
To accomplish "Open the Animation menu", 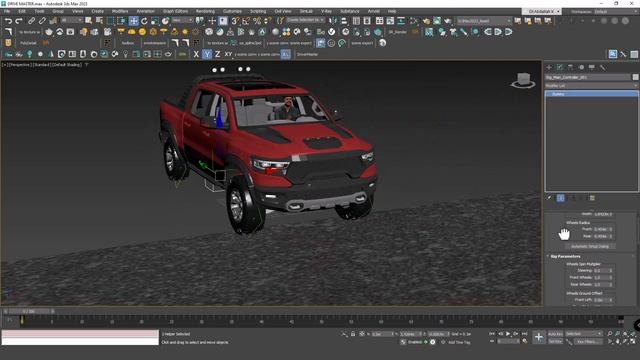I will point(145,11).
